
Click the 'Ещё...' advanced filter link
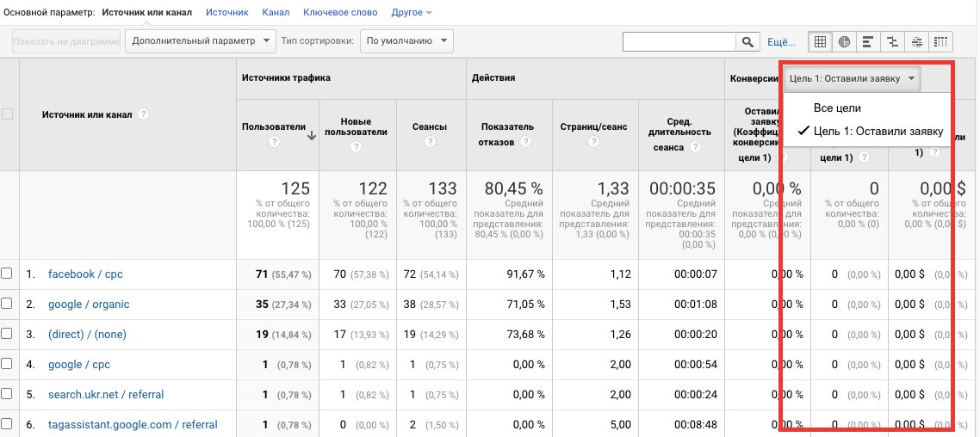pos(781,41)
